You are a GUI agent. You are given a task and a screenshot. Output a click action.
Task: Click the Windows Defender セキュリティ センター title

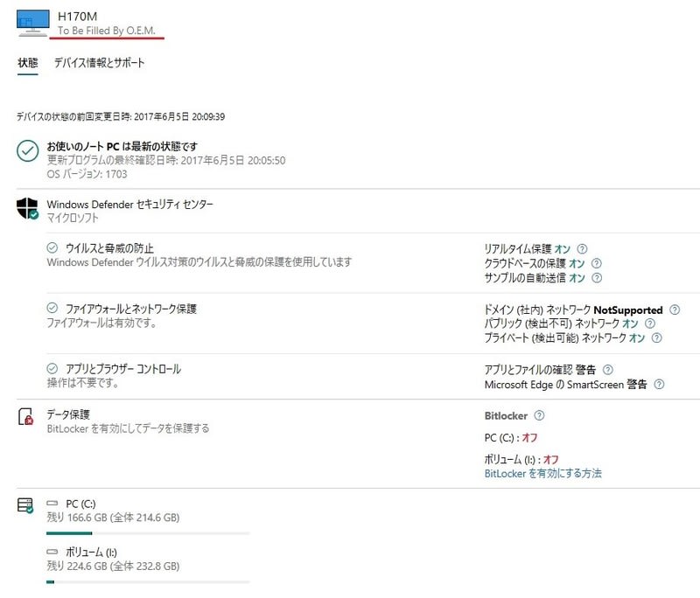(x=129, y=205)
